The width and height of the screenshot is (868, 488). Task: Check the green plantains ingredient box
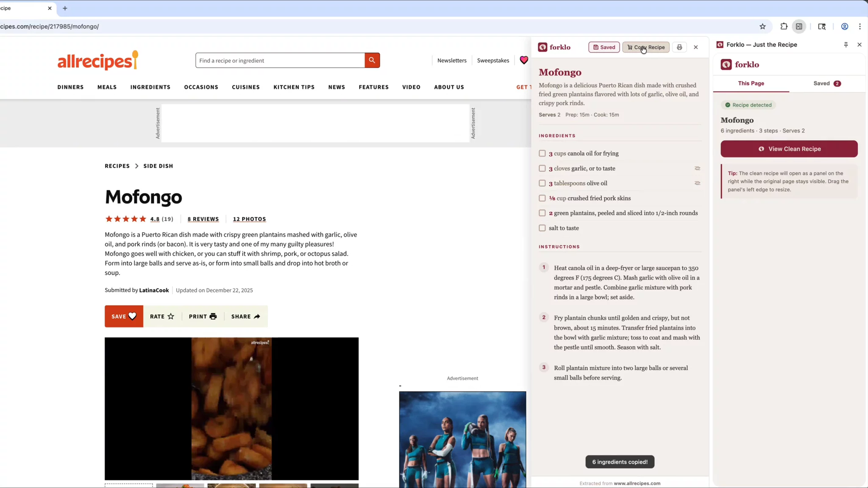tap(542, 213)
